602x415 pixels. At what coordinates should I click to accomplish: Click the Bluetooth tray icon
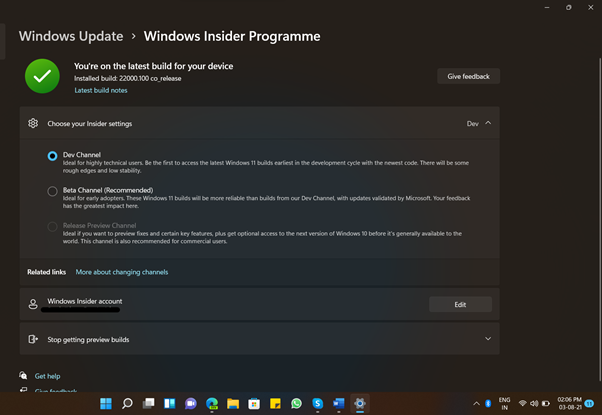488,403
